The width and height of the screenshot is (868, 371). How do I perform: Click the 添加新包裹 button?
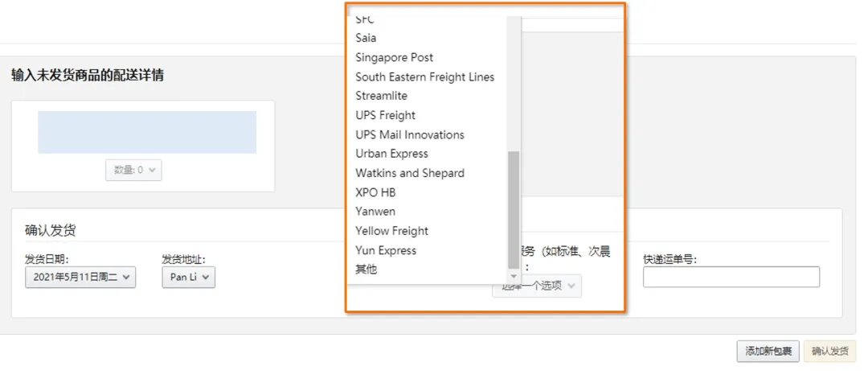768,351
